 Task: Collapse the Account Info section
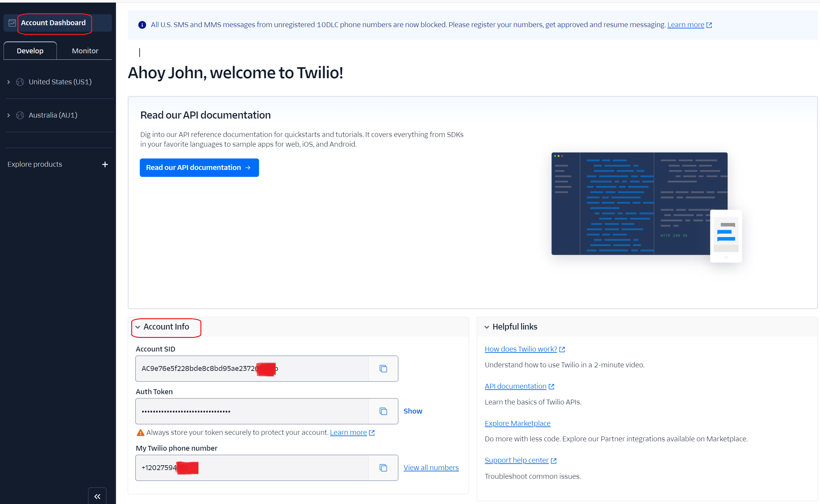(x=138, y=327)
